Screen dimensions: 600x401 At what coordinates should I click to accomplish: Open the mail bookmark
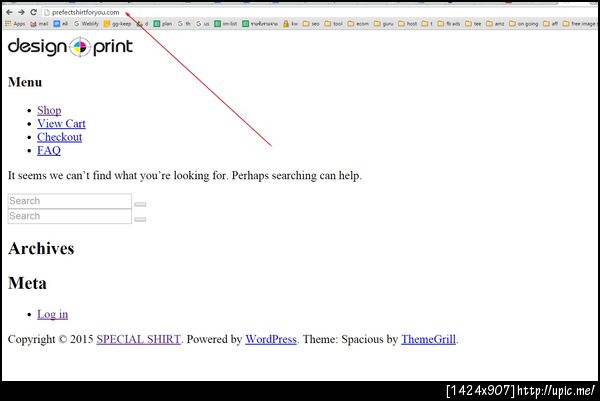click(39, 24)
